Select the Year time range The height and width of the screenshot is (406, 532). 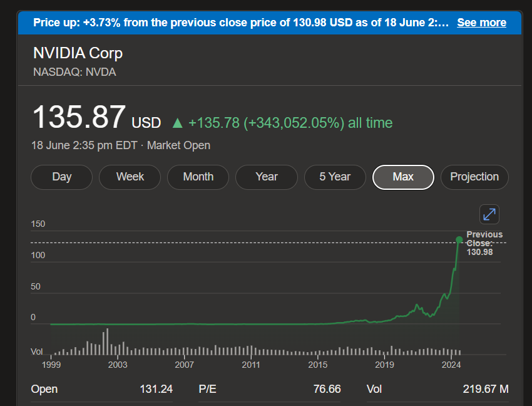pyautogui.click(x=267, y=177)
